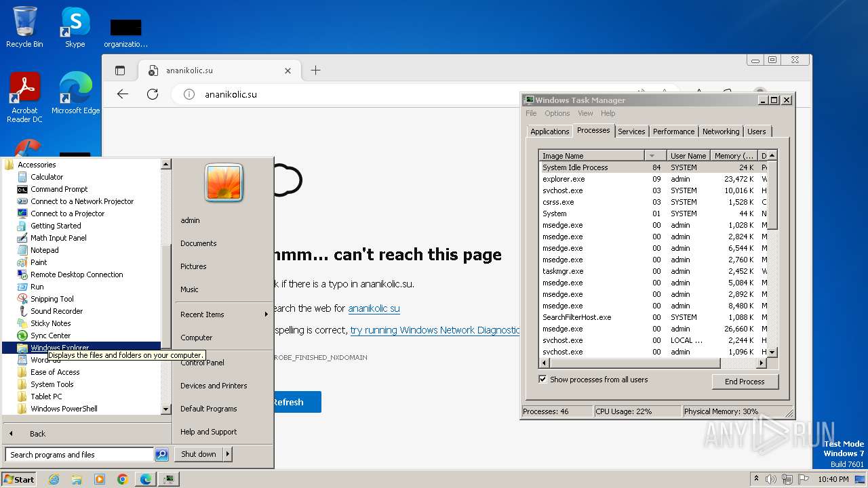868x488 pixels.
Task: Collapse the Accessories folder
Action: pos(37,165)
